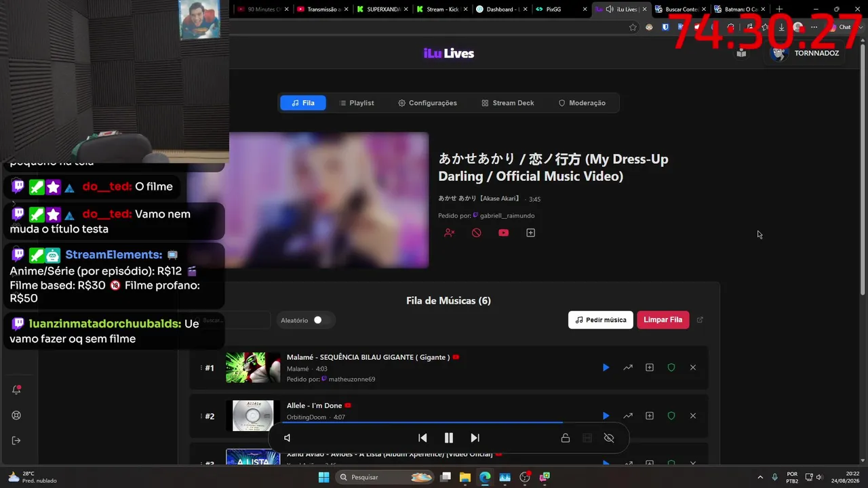Remove the Malamé song from queue
This screenshot has width=868, height=488.
tap(693, 367)
